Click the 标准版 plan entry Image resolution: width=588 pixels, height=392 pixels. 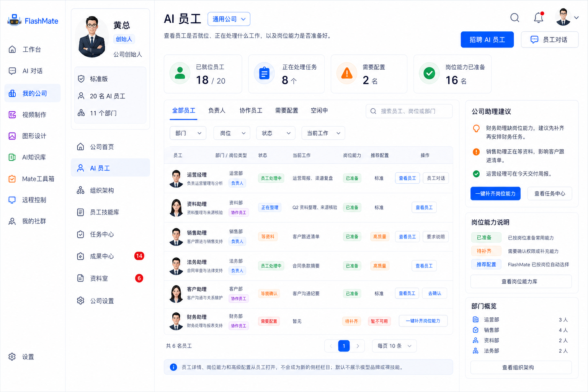[x=110, y=79]
